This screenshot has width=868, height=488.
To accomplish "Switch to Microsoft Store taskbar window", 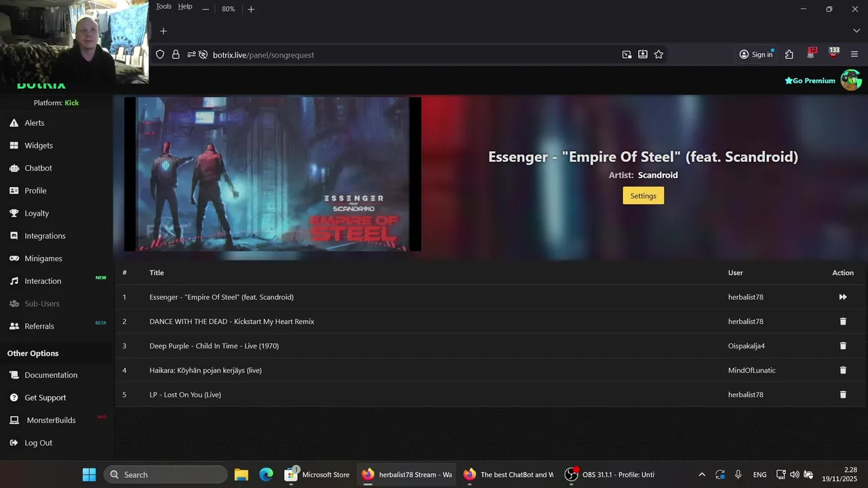I will pyautogui.click(x=317, y=474).
